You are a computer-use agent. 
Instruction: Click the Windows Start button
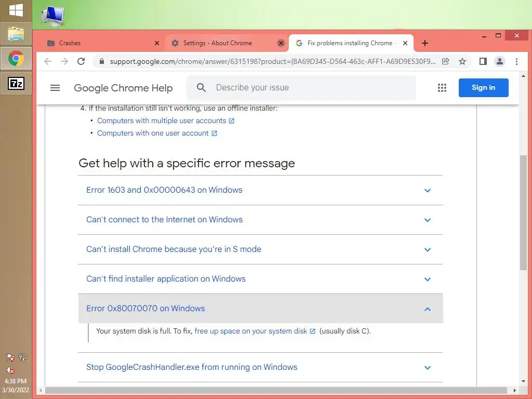pos(16,10)
